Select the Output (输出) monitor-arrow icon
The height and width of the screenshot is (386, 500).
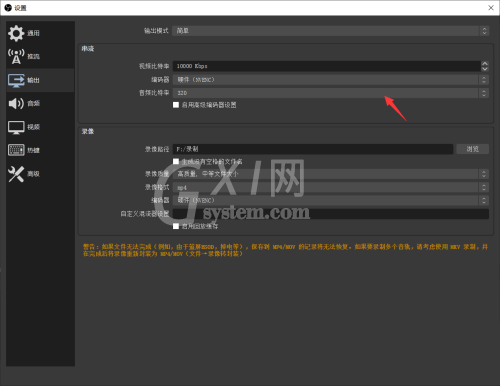click(x=16, y=80)
